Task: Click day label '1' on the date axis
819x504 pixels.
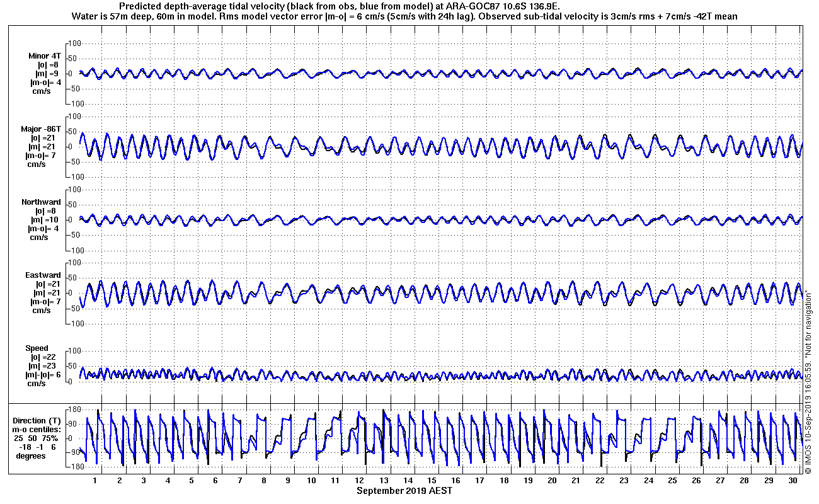Action: tap(95, 481)
